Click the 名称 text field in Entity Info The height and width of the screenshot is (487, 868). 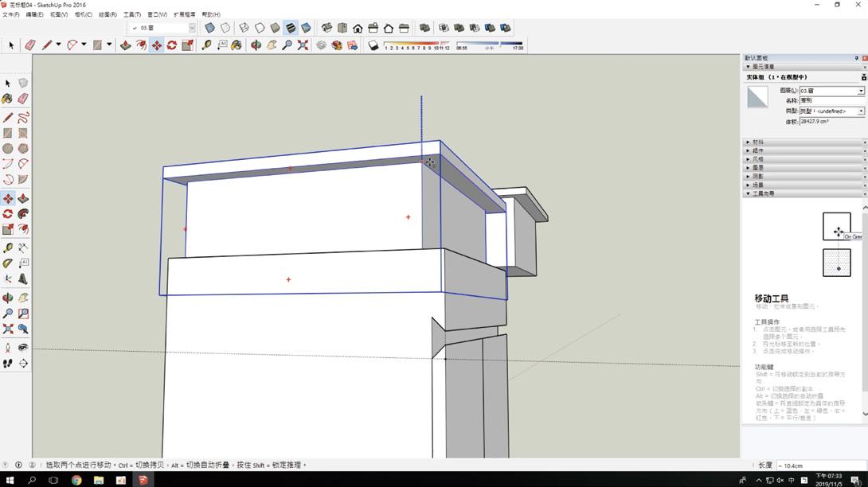pyautogui.click(x=831, y=101)
